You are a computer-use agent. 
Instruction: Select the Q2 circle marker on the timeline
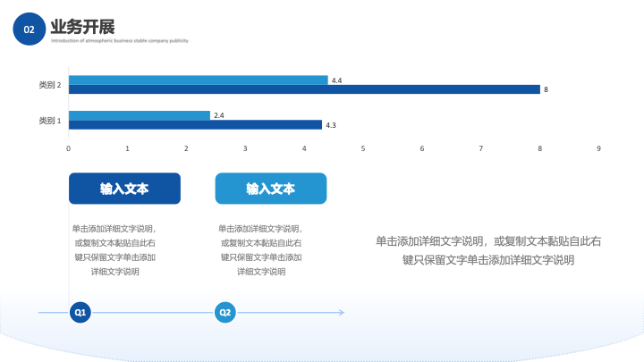pos(225,312)
